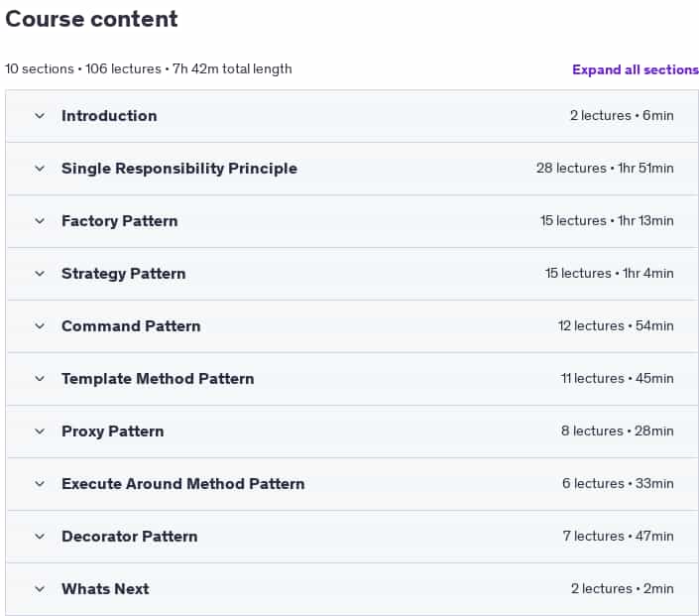
Task: Expand the Decorator Pattern chevron
Action: click(40, 537)
